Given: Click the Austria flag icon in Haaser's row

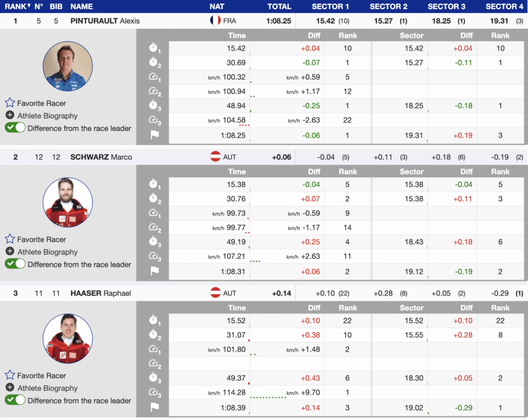Looking at the screenshot, I should (x=215, y=293).
